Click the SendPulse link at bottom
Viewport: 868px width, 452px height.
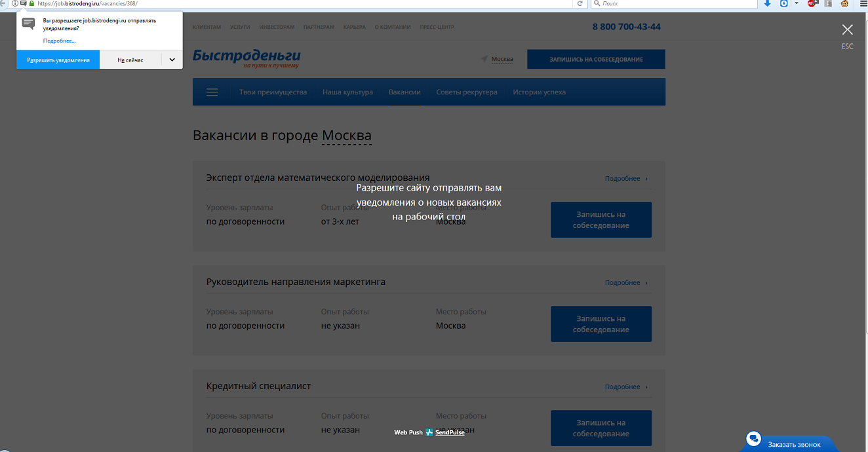coord(450,432)
